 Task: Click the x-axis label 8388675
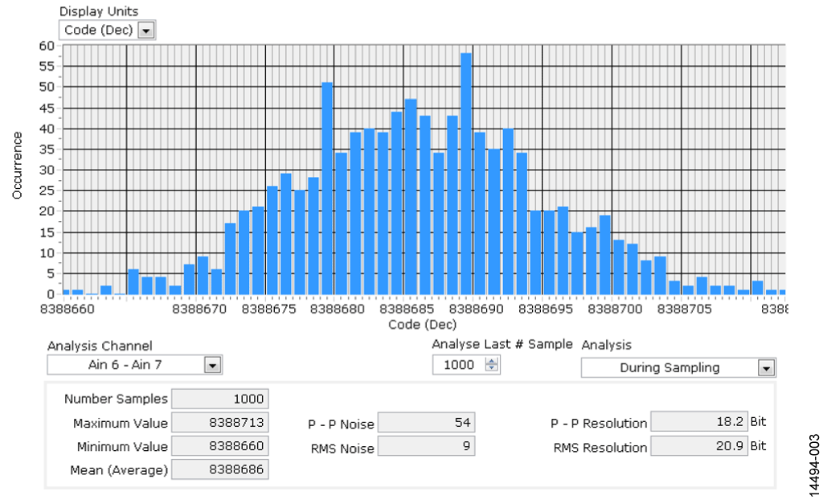(268, 309)
